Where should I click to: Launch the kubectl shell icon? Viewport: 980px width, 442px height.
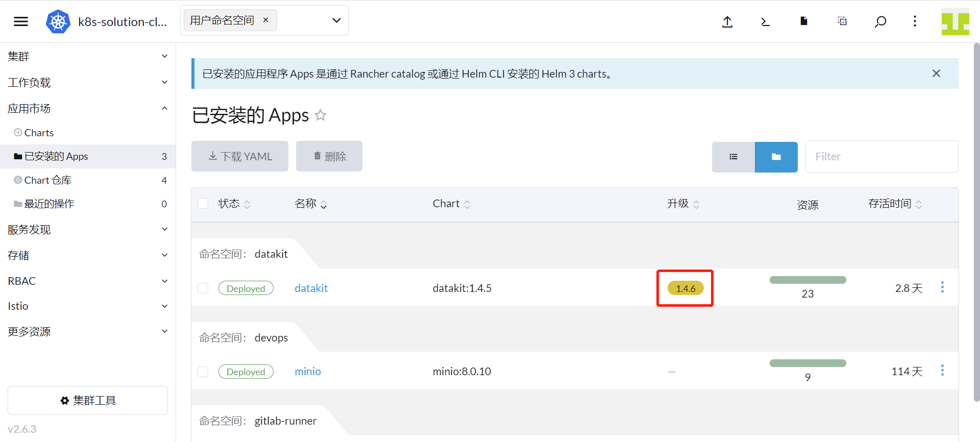point(765,21)
